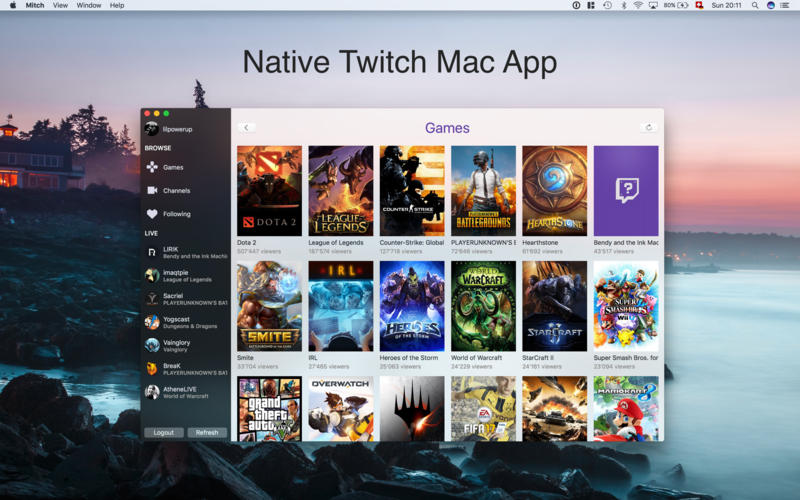
Task: Select the Smite game cover
Action: coord(269,306)
